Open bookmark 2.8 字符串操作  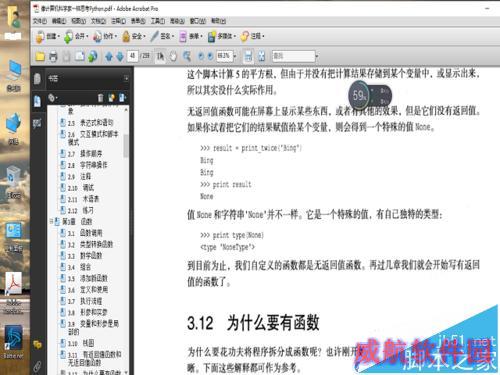(x=94, y=165)
